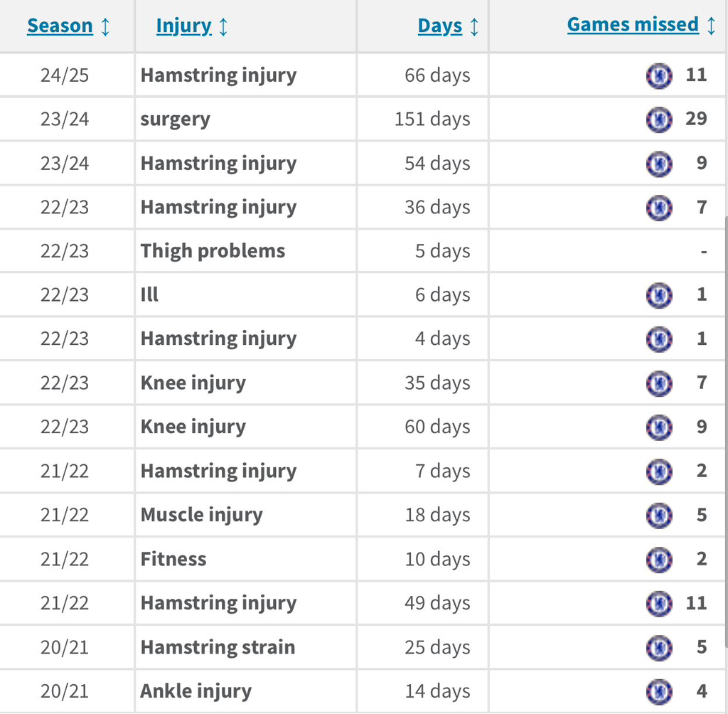Viewport: 728px width, 714px height.
Task: Click the 11 games missed in the 21/22 row
Action: coord(697,604)
